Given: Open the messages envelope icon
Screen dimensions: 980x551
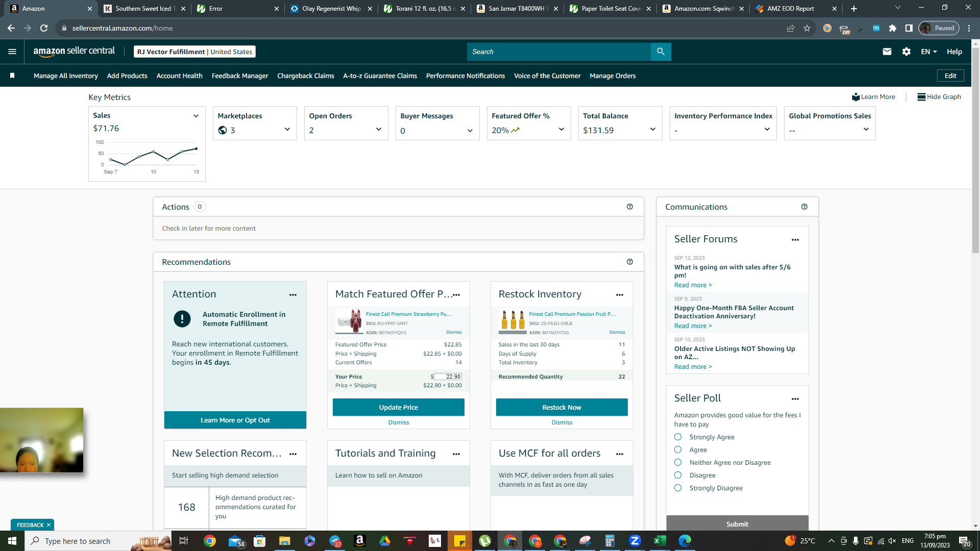Looking at the screenshot, I should (x=887, y=52).
